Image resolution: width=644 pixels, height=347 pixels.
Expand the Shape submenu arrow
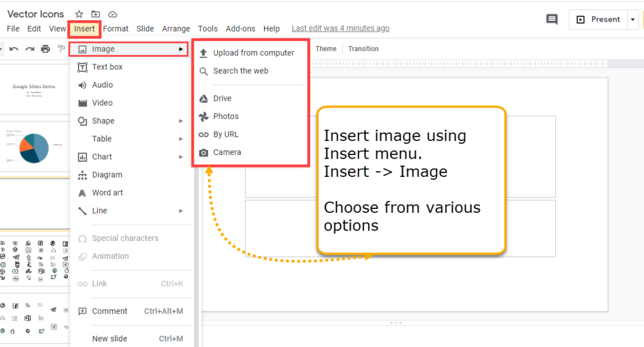[180, 121]
